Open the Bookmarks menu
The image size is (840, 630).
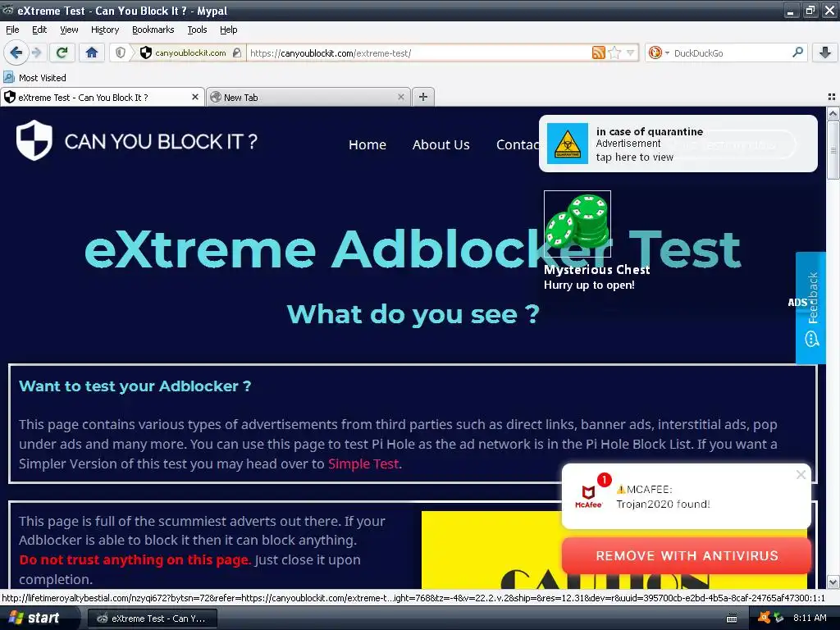coord(153,30)
